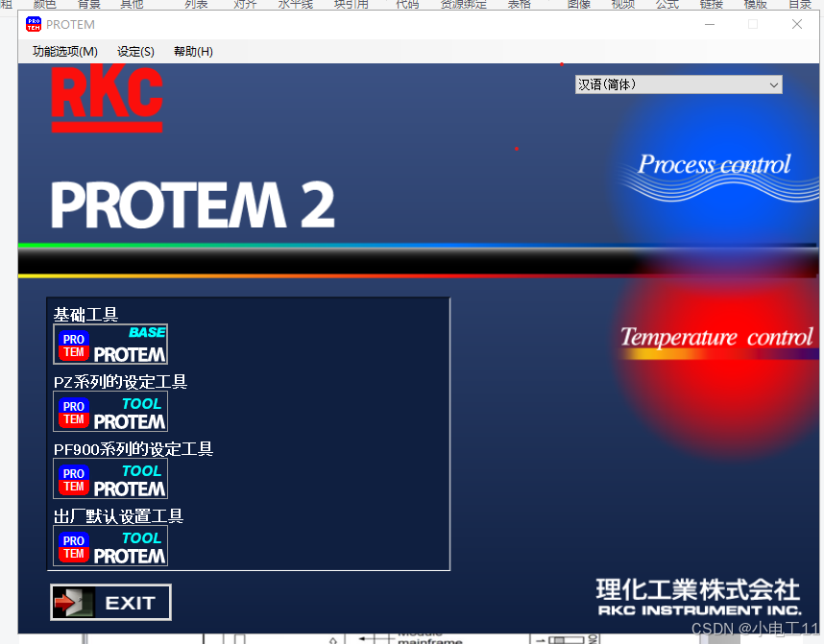The image size is (824, 644).
Task: Launch the BASE PROTEM basic tool
Action: pyautogui.click(x=110, y=344)
